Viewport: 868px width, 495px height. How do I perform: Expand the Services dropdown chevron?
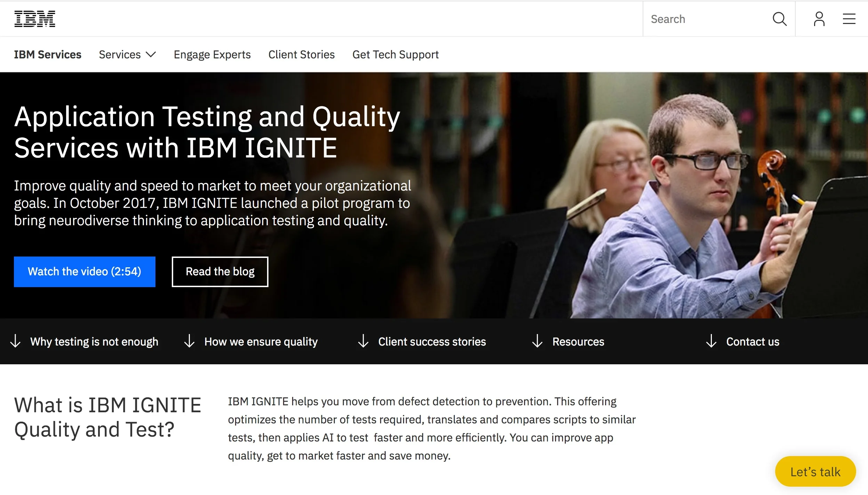(151, 55)
